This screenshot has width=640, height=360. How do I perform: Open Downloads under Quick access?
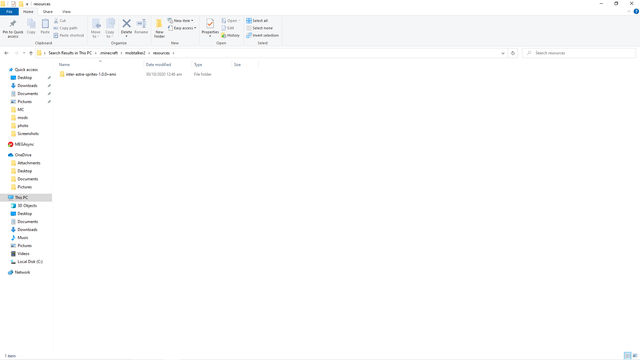pos(27,86)
